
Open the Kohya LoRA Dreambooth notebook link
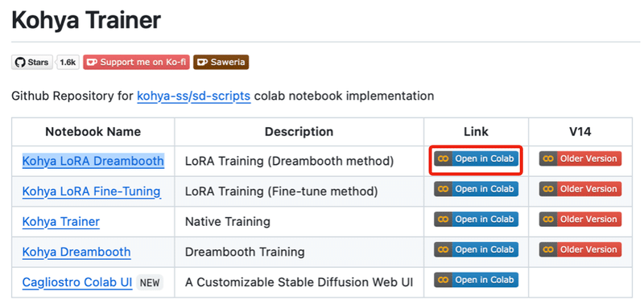click(93, 161)
